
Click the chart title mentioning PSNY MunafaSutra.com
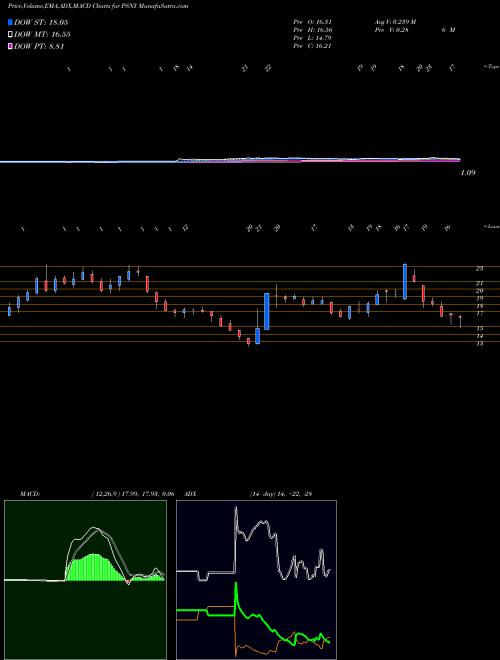point(98,6)
